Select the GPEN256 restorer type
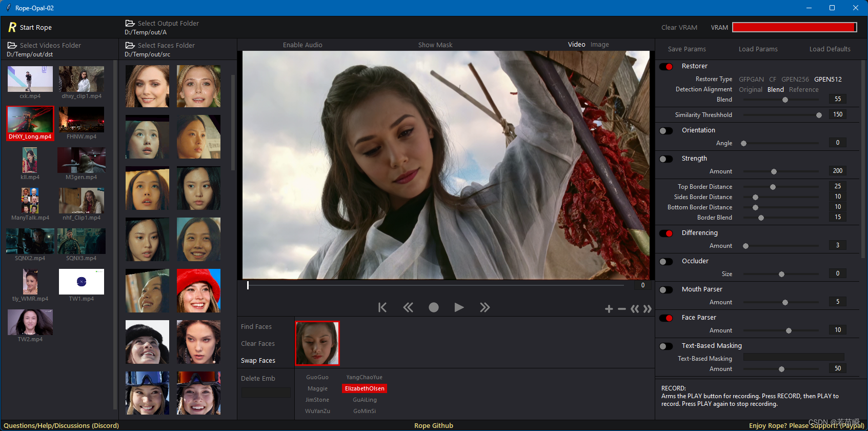868x431 pixels. (x=795, y=79)
